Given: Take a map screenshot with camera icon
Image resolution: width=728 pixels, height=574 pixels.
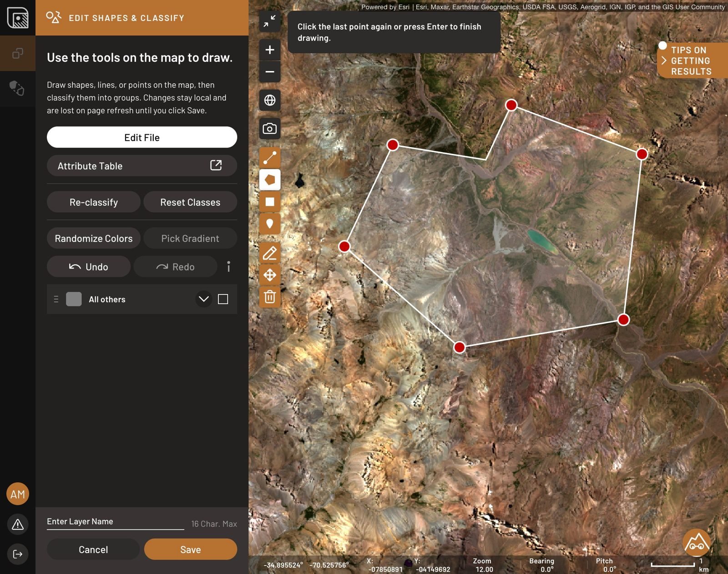Looking at the screenshot, I should pyautogui.click(x=270, y=129).
